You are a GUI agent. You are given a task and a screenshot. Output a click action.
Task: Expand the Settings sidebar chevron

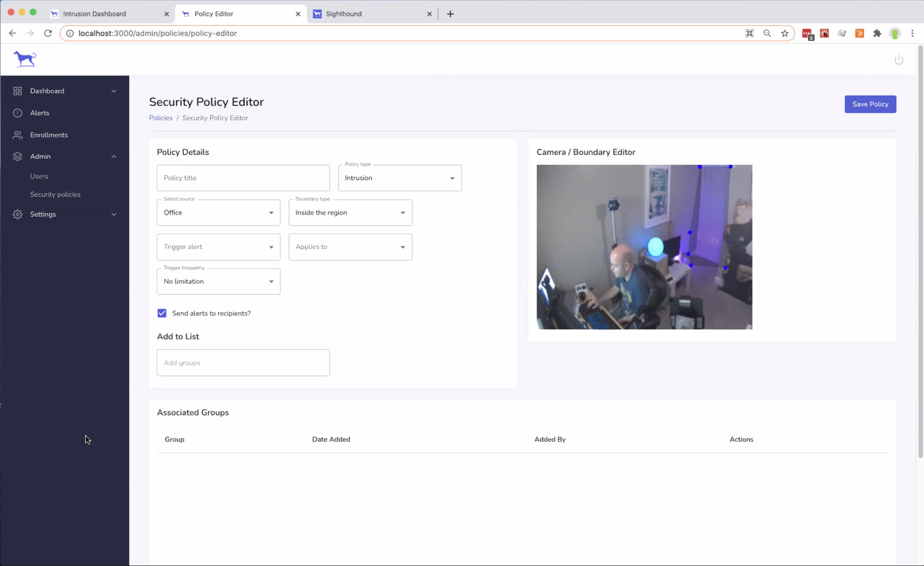pyautogui.click(x=114, y=214)
